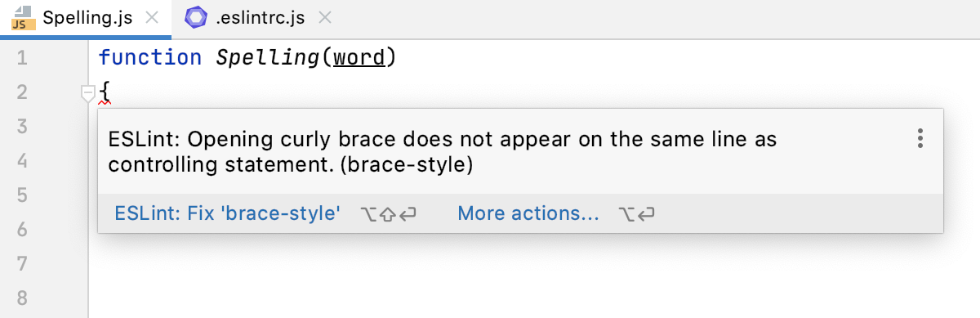
Task: Close the .eslintrc.js tab
Action: click(x=324, y=18)
